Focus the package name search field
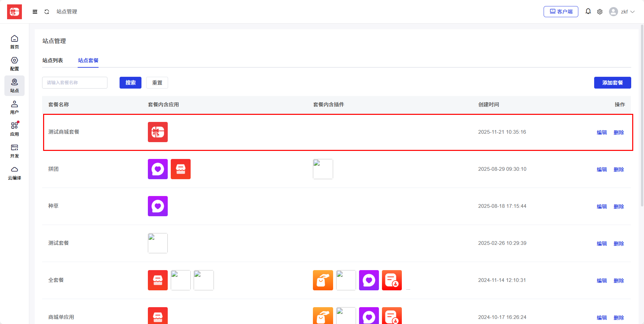The image size is (644, 324). coord(75,83)
